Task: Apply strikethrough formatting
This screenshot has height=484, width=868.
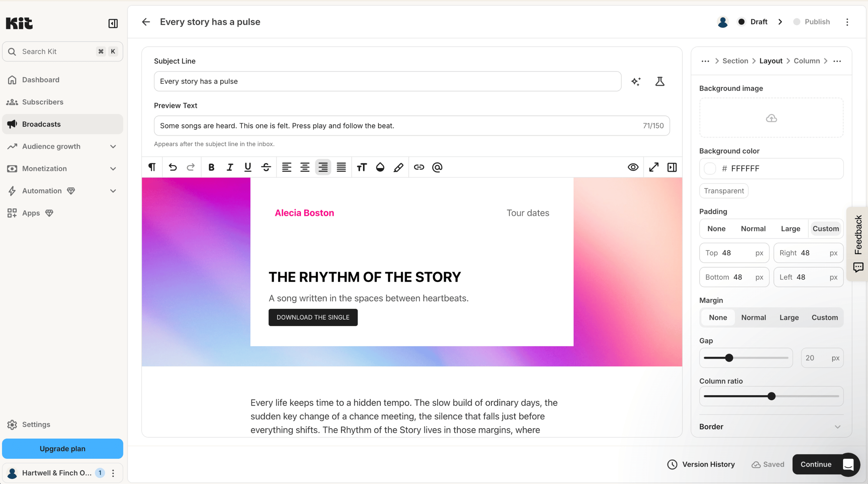Action: [x=266, y=167]
